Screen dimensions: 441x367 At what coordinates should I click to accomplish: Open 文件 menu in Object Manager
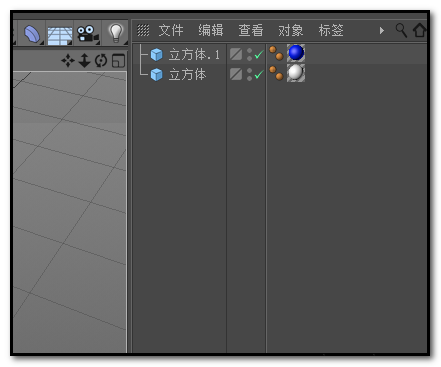pos(171,30)
